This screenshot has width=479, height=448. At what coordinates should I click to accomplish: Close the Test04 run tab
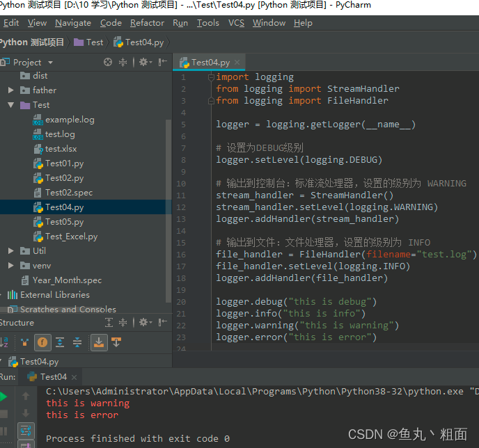[74, 377]
